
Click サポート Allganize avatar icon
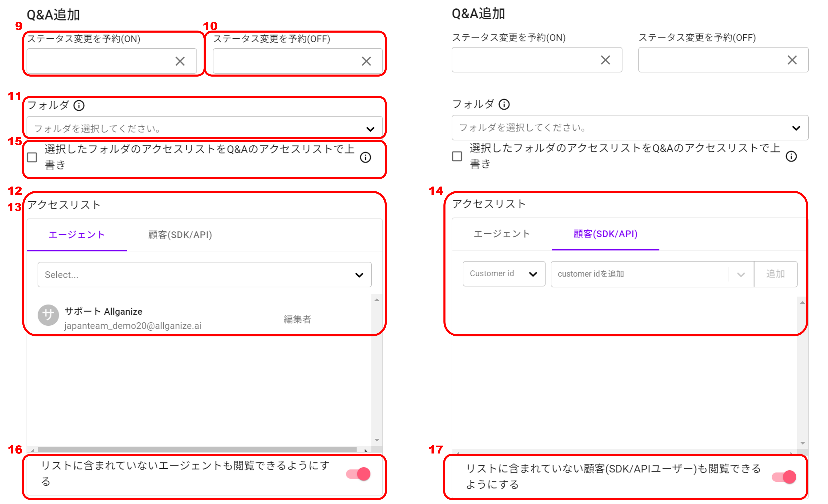point(48,315)
